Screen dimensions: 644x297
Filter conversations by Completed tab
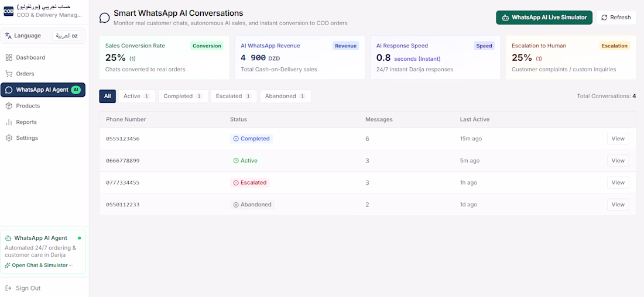183,96
